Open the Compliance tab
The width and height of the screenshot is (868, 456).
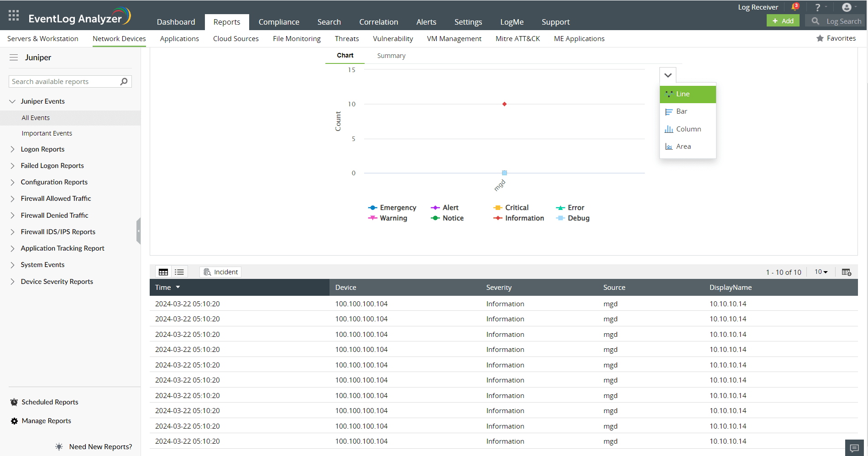(x=279, y=22)
